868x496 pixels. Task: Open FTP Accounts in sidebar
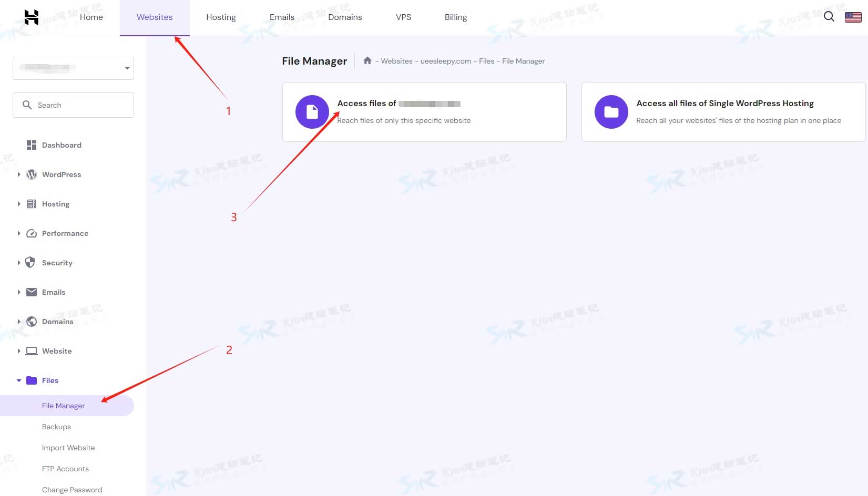pyautogui.click(x=65, y=469)
